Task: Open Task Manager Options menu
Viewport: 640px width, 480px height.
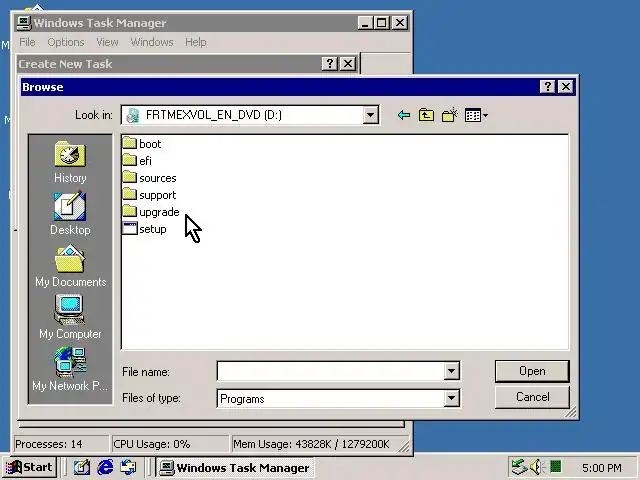Action: pyautogui.click(x=66, y=42)
